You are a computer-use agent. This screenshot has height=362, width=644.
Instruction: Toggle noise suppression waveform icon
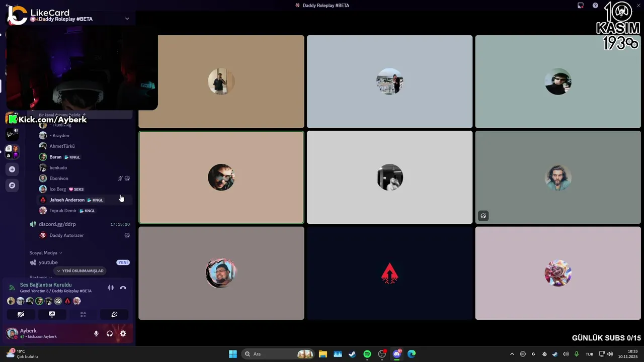[111, 288]
